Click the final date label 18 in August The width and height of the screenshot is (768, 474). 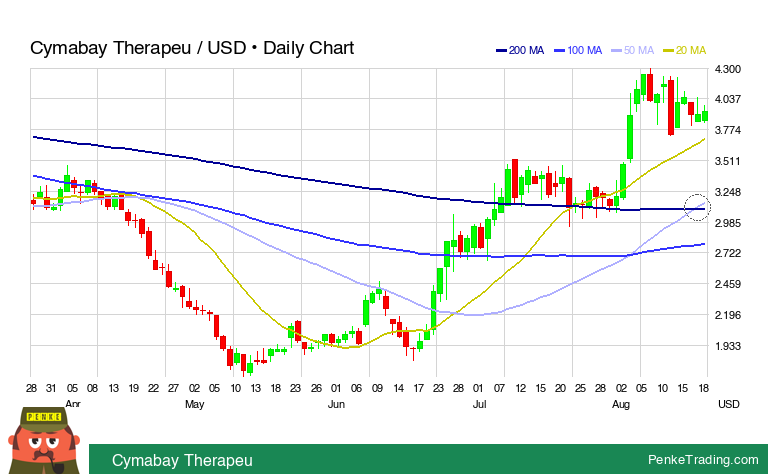(x=703, y=388)
